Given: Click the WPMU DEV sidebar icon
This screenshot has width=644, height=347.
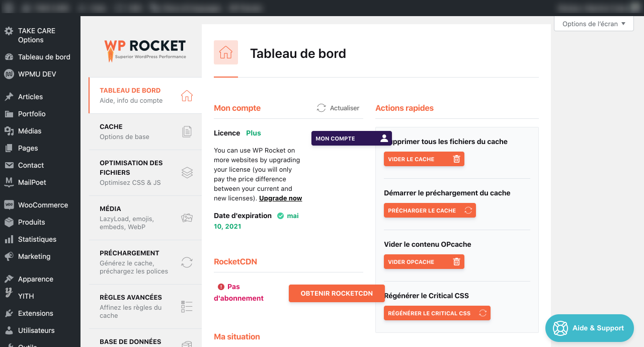Looking at the screenshot, I should [9, 74].
